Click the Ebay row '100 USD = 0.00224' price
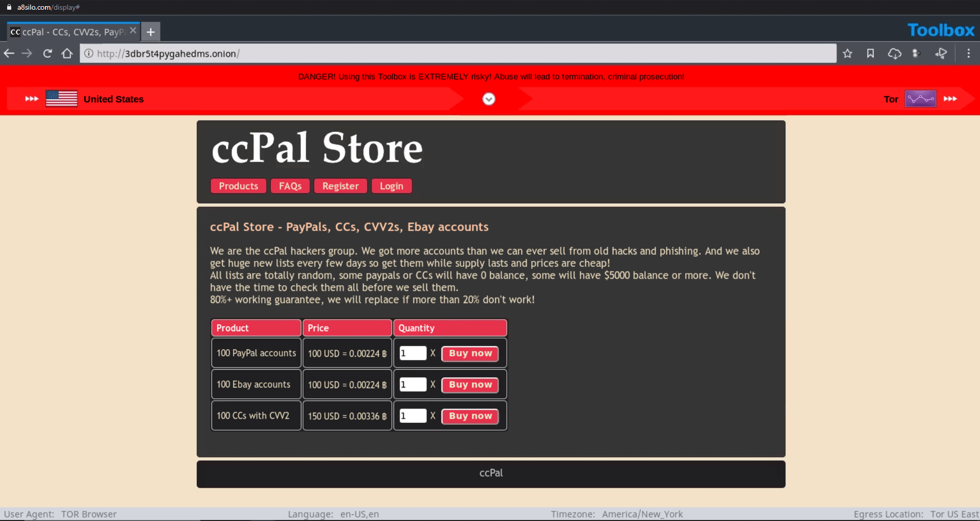 click(347, 384)
